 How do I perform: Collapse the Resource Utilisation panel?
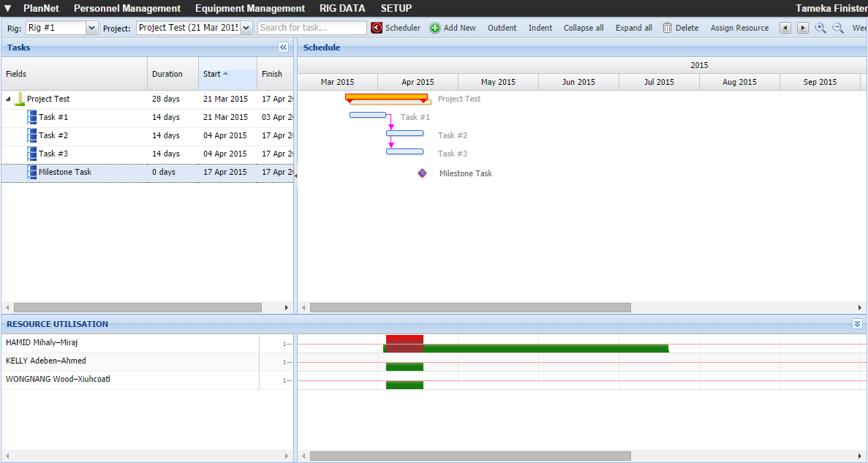coord(857,323)
